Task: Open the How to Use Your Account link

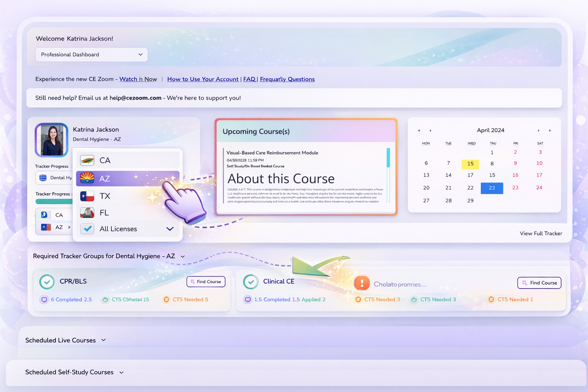Action: click(203, 79)
